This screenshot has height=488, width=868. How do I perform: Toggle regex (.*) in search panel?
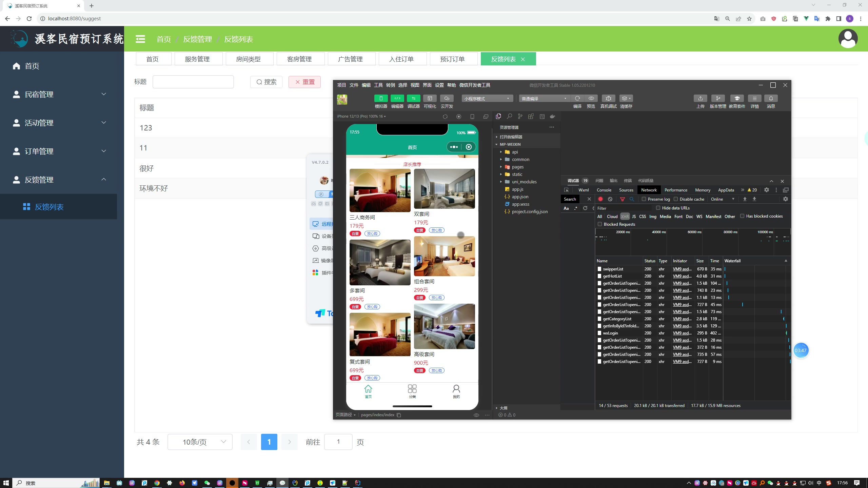(576, 208)
